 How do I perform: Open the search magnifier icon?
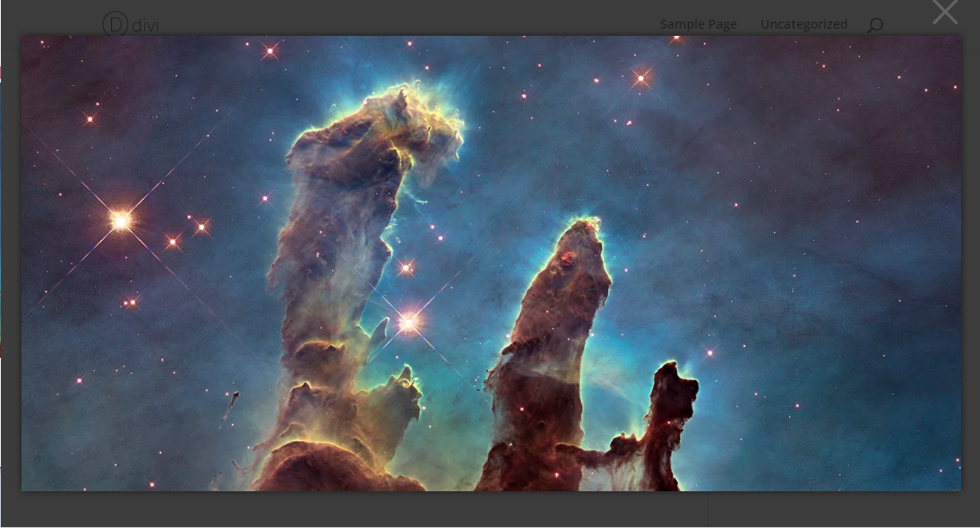[x=875, y=25]
